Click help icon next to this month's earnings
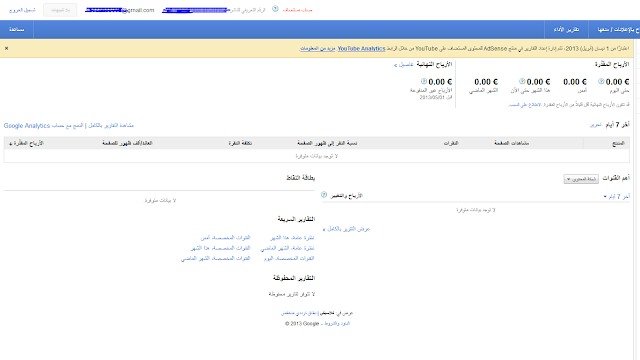Screen dimensions: 640x360 (522, 81)
